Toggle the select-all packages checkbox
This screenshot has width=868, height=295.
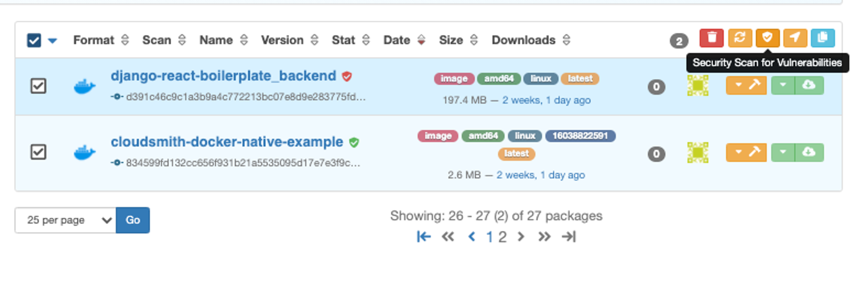(34, 40)
